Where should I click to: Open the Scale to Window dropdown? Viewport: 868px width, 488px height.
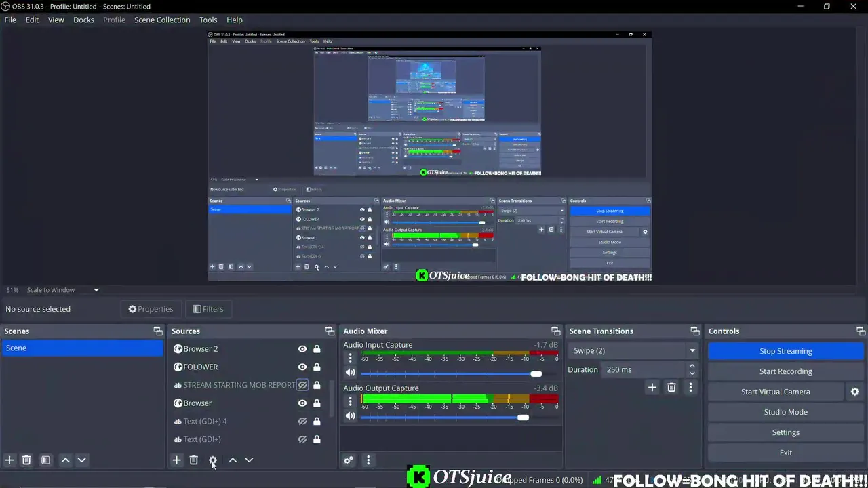(x=63, y=290)
